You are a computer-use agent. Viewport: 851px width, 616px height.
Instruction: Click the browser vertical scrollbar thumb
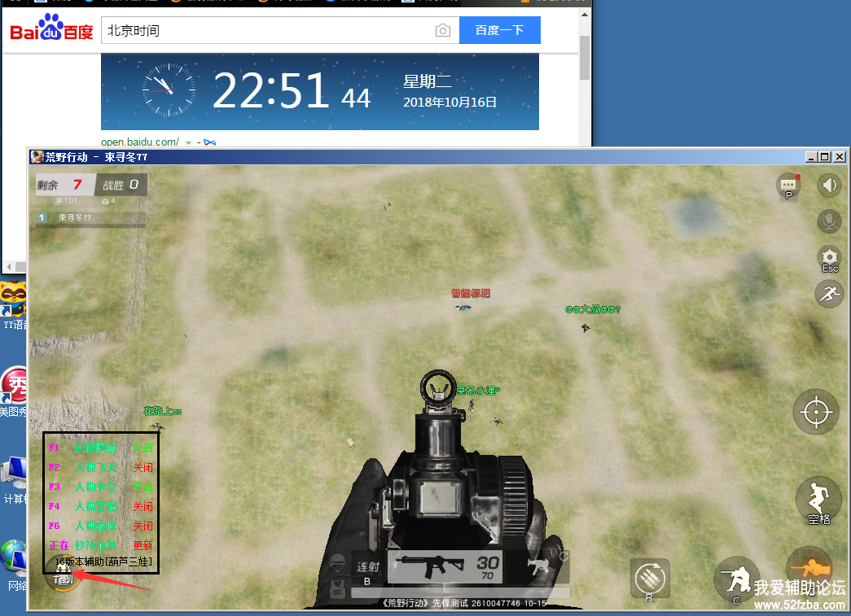click(x=585, y=58)
